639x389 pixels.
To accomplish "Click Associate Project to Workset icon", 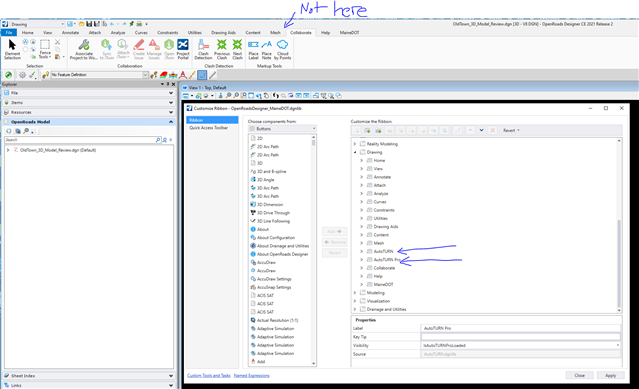I will (84, 49).
